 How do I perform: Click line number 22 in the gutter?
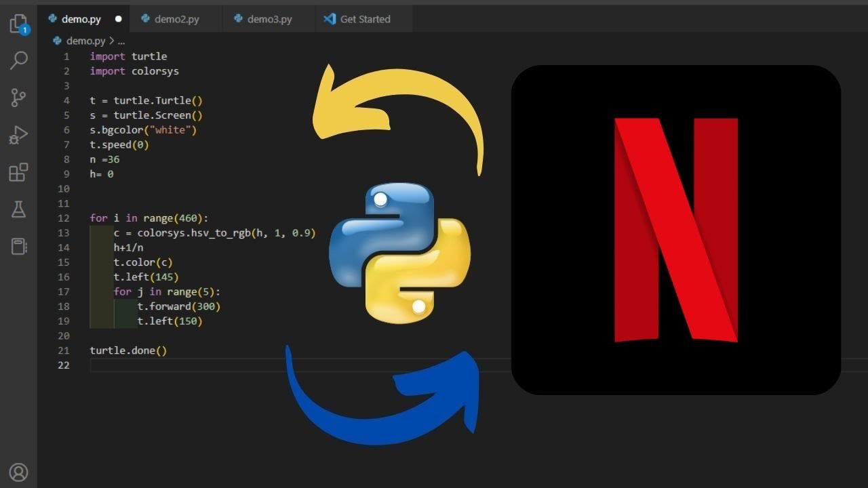(64, 365)
